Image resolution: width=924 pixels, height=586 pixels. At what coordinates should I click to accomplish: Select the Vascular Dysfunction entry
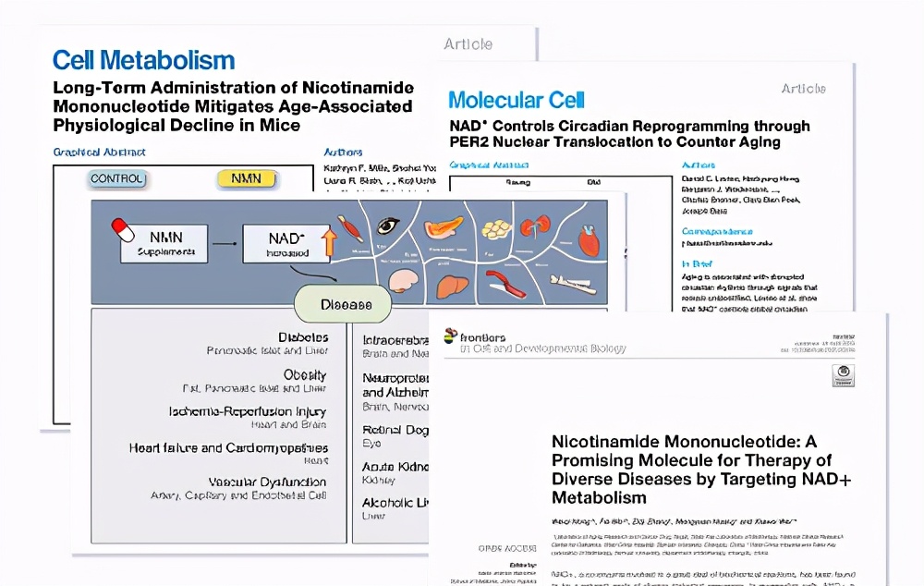click(x=267, y=482)
